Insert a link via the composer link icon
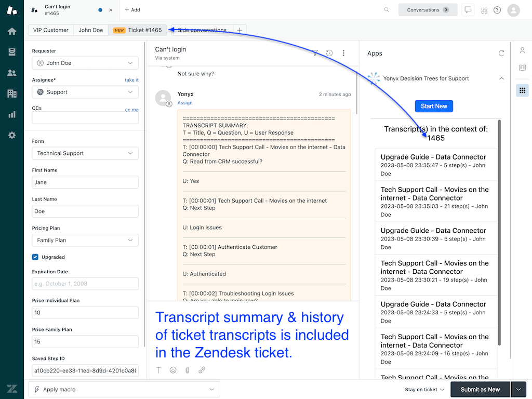The image size is (532, 399). [203, 370]
